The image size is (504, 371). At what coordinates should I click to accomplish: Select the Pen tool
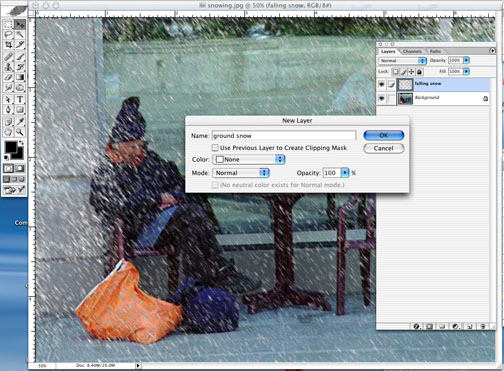[x=8, y=110]
